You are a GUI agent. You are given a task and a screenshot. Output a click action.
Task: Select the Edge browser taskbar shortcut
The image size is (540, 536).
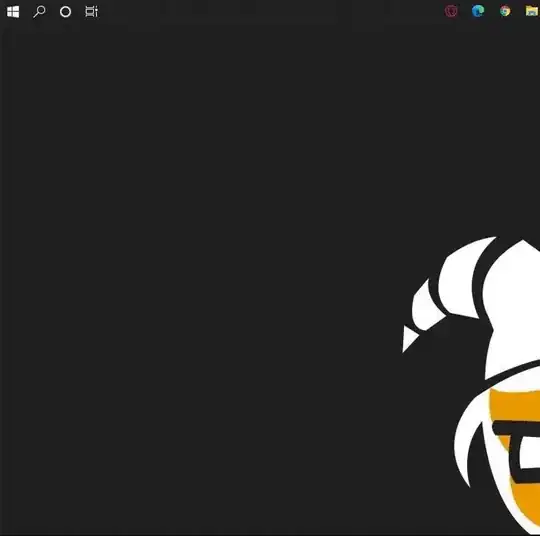(x=478, y=11)
